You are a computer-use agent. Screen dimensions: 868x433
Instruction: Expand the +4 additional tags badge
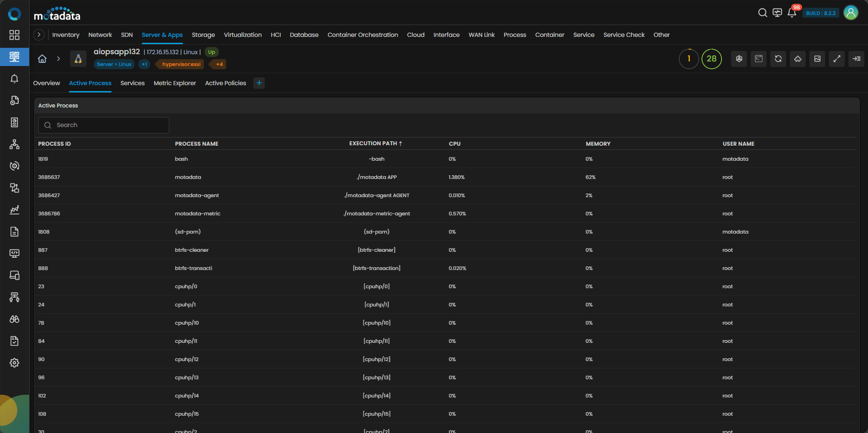click(x=219, y=64)
